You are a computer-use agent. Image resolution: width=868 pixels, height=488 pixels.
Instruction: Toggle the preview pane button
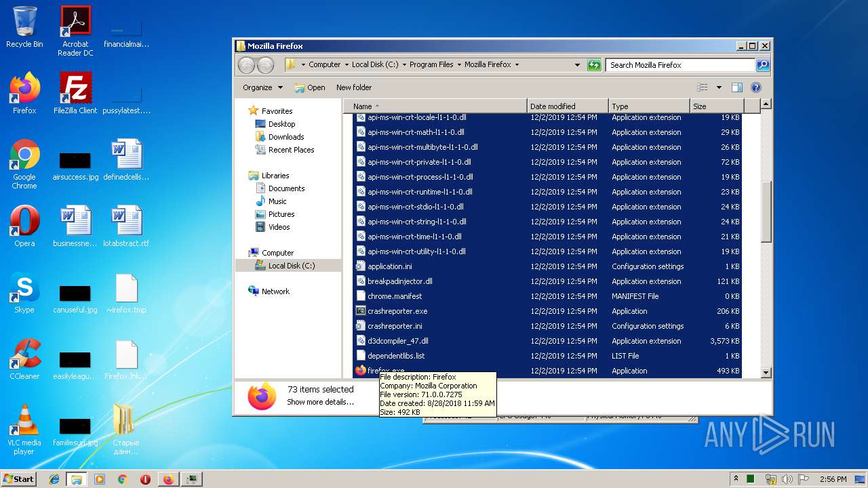click(737, 87)
